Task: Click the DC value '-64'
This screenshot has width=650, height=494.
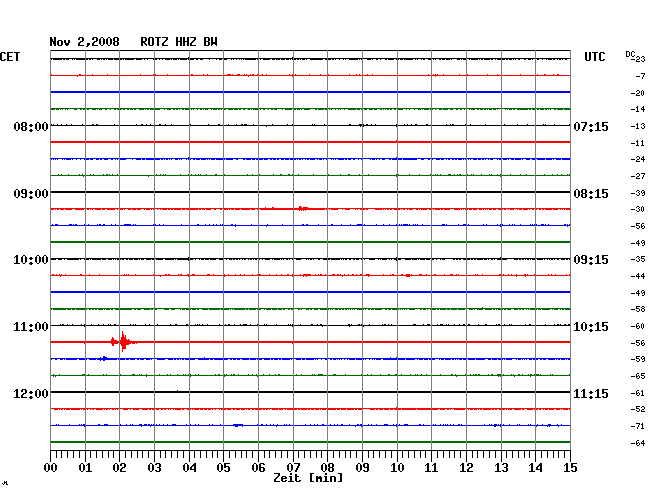Action: tap(638, 443)
